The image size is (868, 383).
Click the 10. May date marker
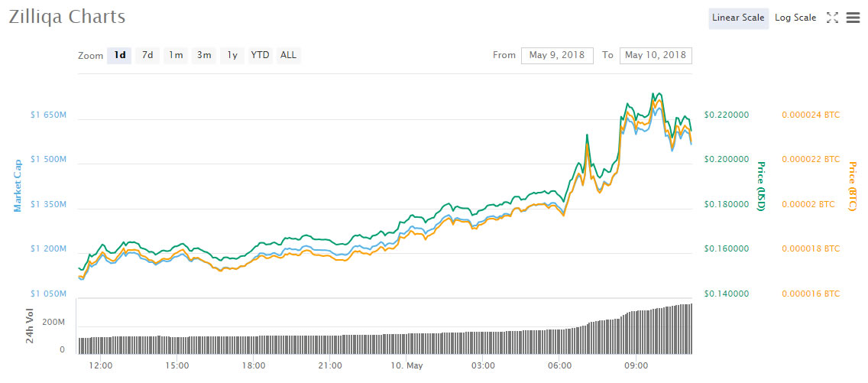(x=406, y=365)
